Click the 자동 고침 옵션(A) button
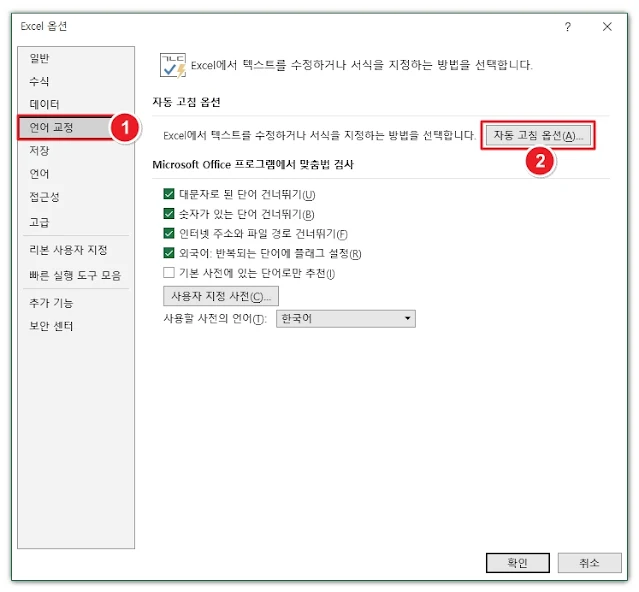Image resolution: width=639 pixels, height=592 pixels. 538,135
